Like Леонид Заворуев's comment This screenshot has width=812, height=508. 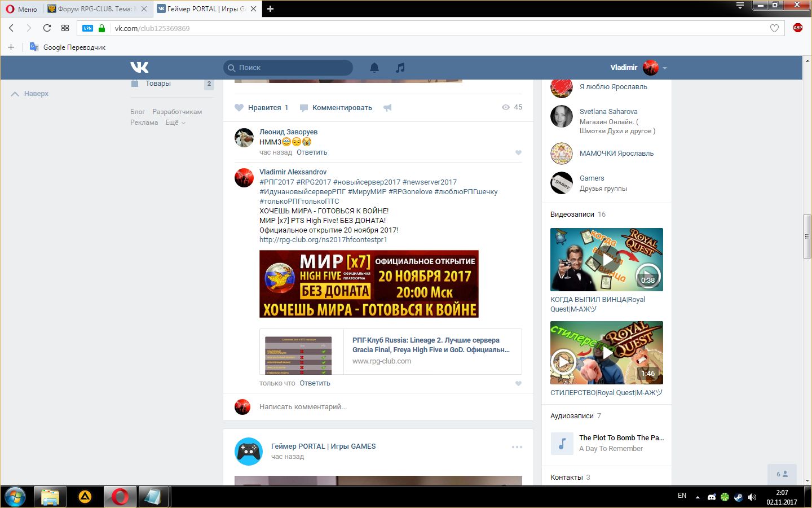point(518,152)
